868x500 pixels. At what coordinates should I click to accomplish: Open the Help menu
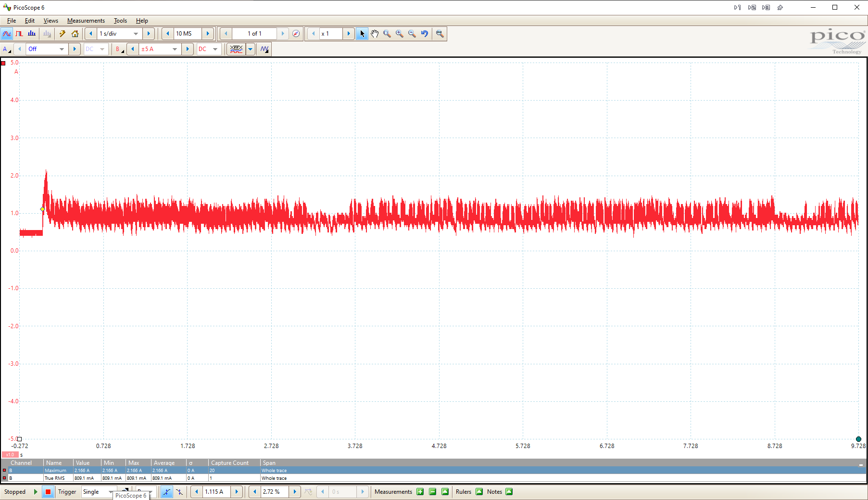(142, 21)
